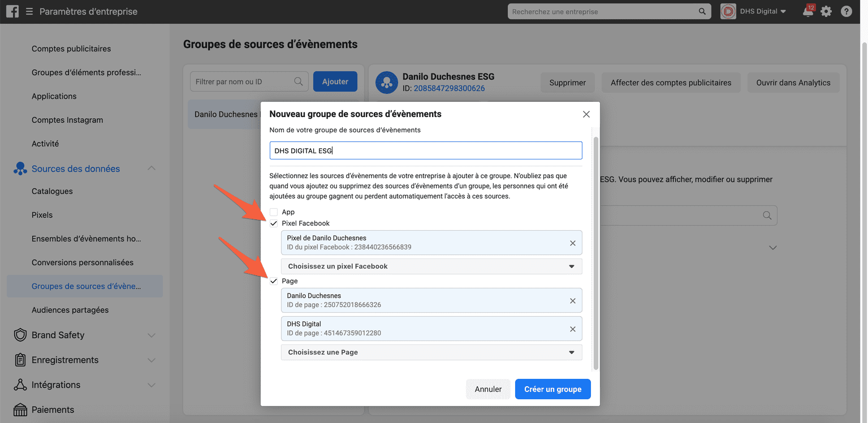
Task: Click the Sources des données icon
Action: coord(20,169)
